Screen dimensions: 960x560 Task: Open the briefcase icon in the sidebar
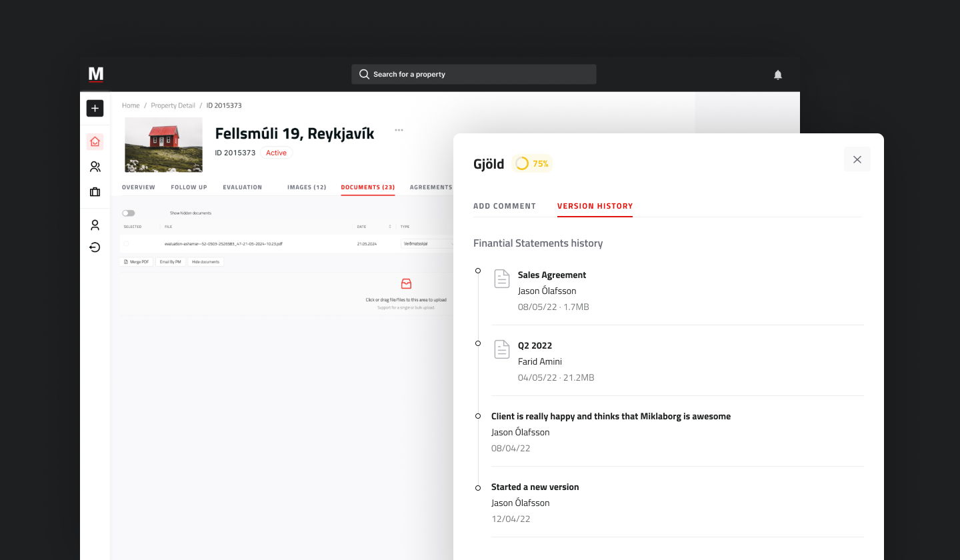point(95,191)
